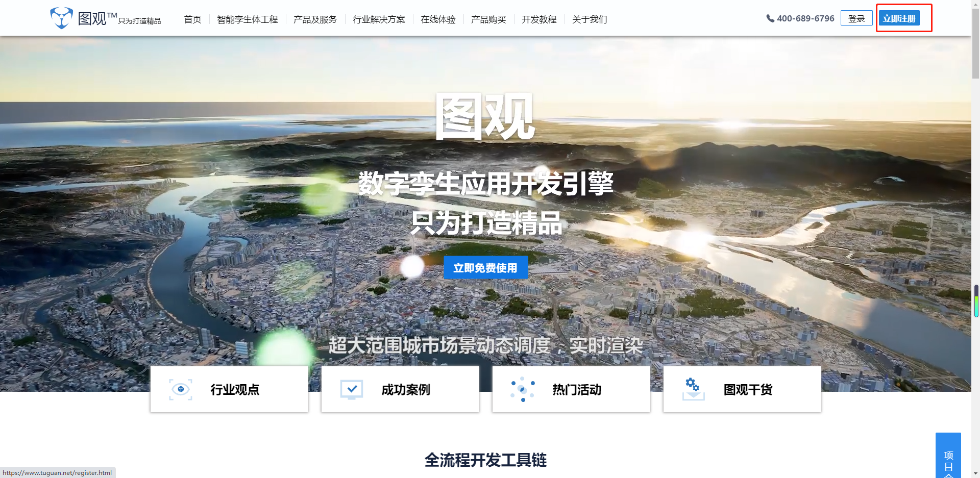Click the 立即免费使用 button

485,268
